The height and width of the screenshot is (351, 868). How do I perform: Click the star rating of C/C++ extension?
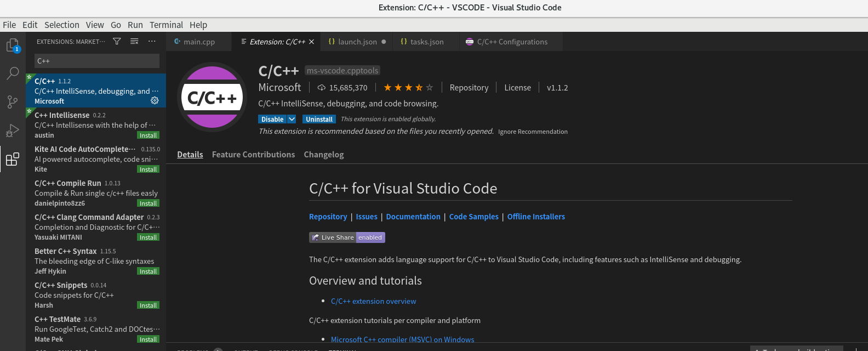pos(408,87)
